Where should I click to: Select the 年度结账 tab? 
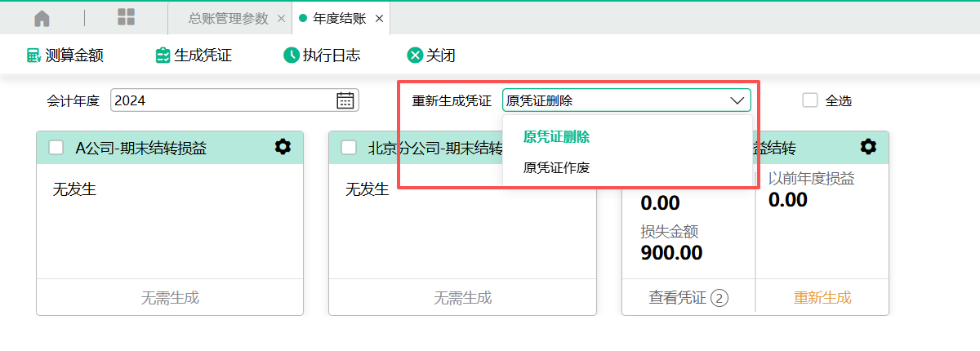[339, 18]
